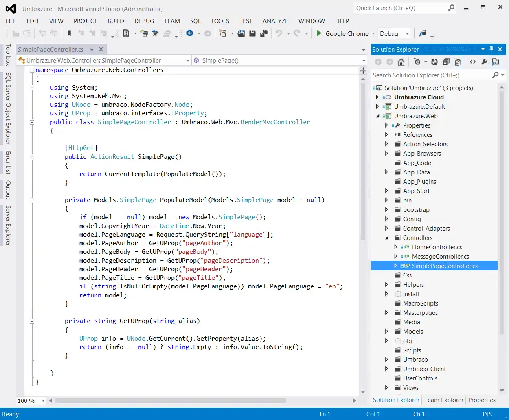
Task: Collapse the using directives outlining box
Action: click(x=32, y=88)
